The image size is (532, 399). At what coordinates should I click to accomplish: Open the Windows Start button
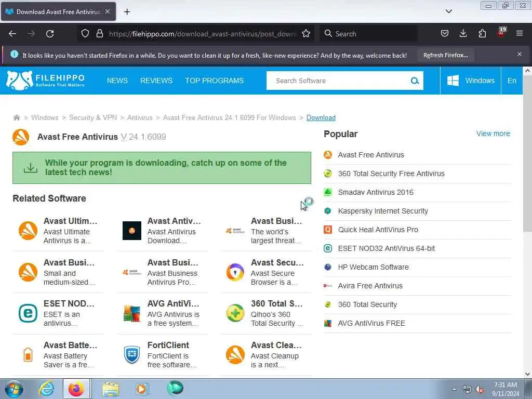(14, 389)
